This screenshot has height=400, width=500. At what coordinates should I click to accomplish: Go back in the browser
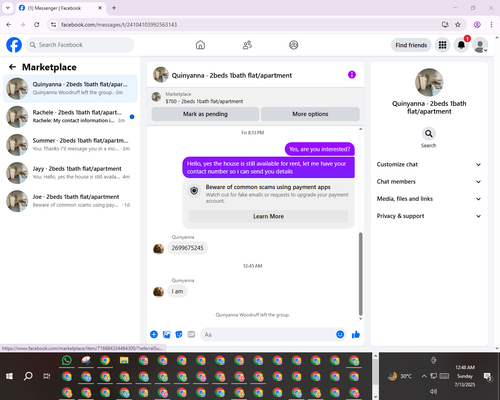tap(9, 25)
